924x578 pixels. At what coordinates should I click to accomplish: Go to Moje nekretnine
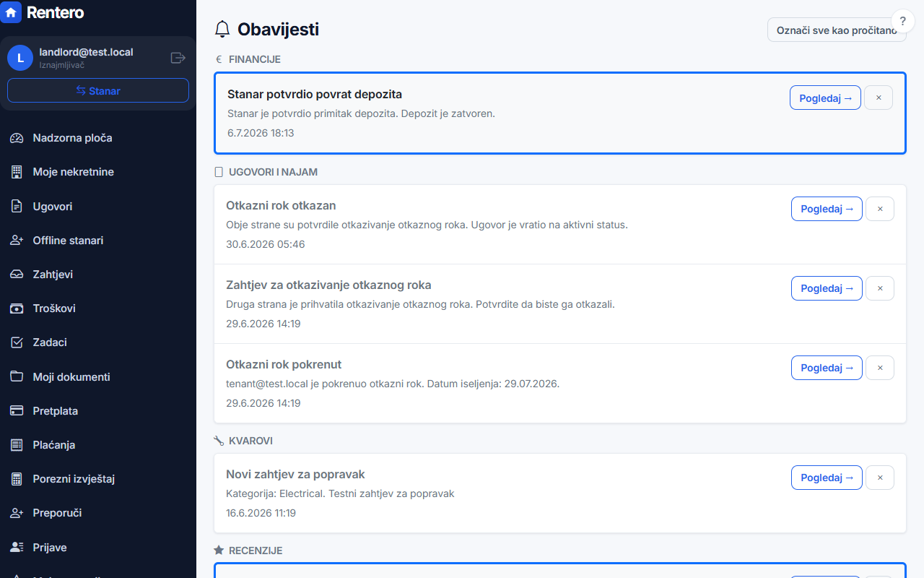point(98,172)
